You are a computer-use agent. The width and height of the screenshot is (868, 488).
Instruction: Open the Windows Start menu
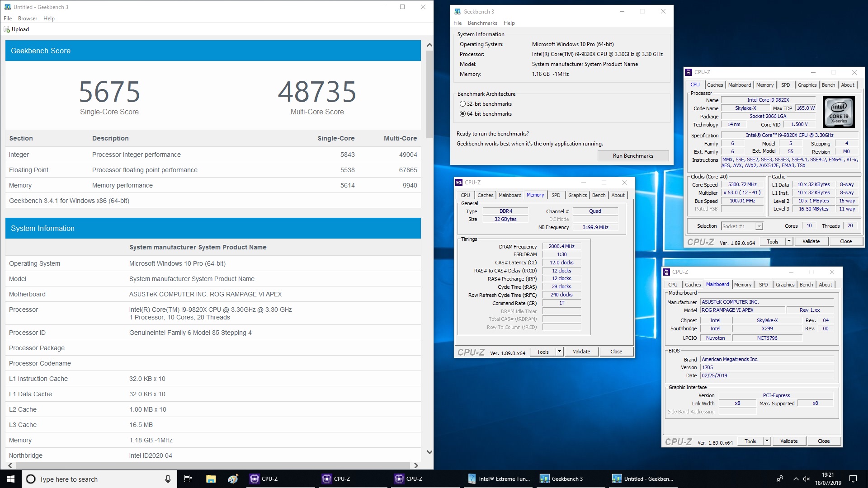pyautogui.click(x=11, y=479)
